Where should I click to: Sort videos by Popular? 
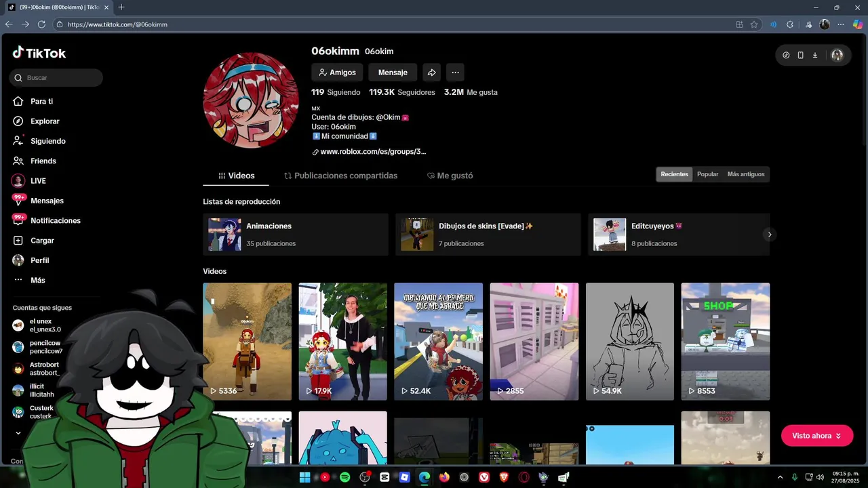click(x=707, y=174)
